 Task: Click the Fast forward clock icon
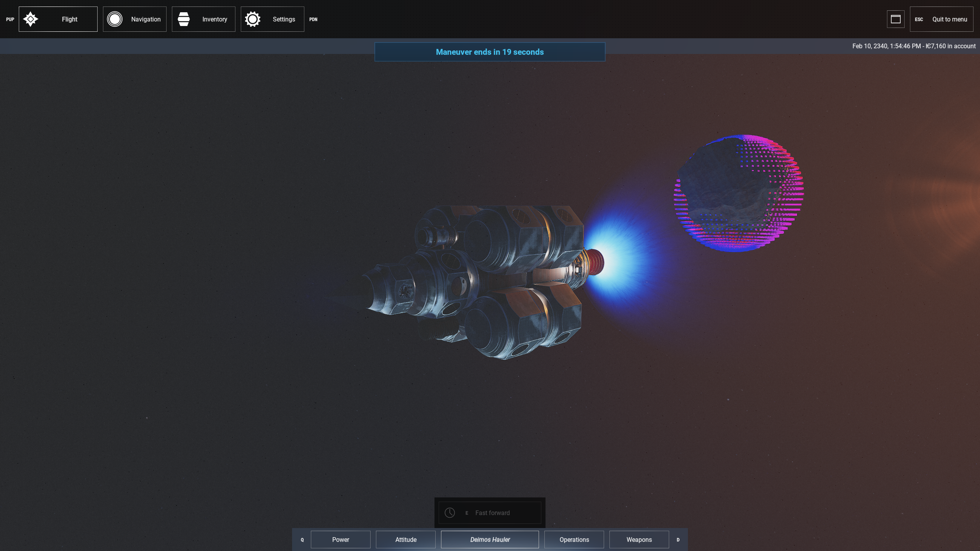[450, 513]
